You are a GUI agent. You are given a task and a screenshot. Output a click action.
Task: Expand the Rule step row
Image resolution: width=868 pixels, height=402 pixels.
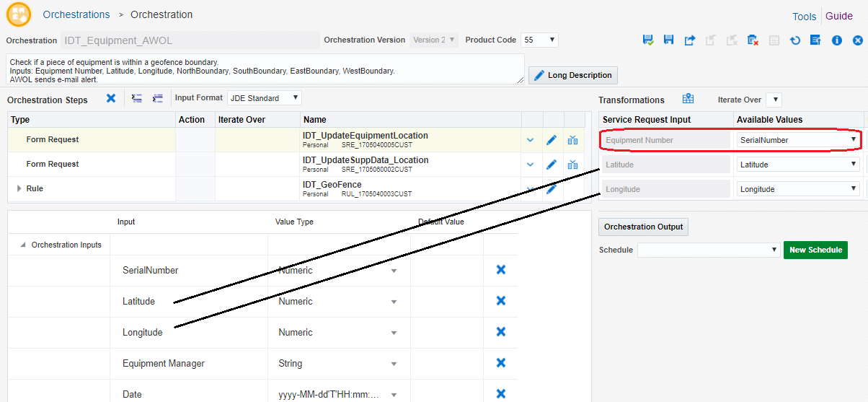pos(19,188)
